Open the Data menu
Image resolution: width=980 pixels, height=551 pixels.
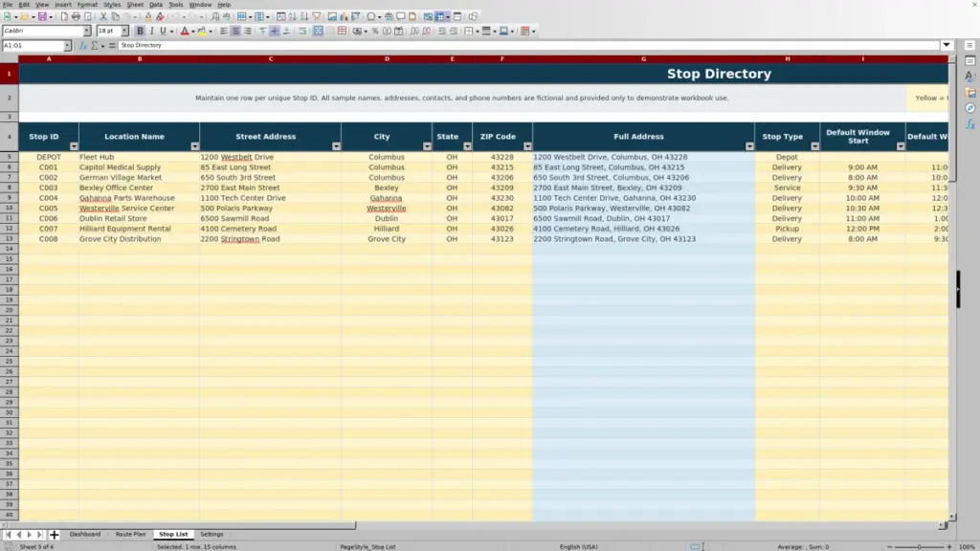(156, 5)
